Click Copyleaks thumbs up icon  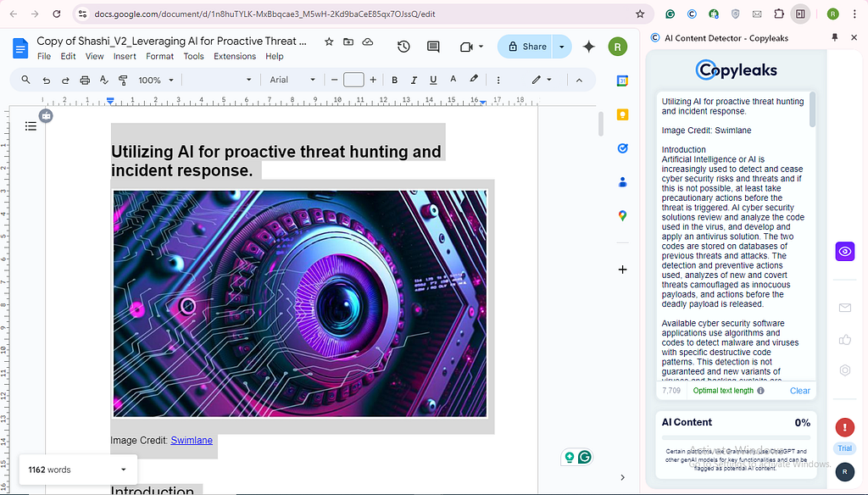[845, 339]
